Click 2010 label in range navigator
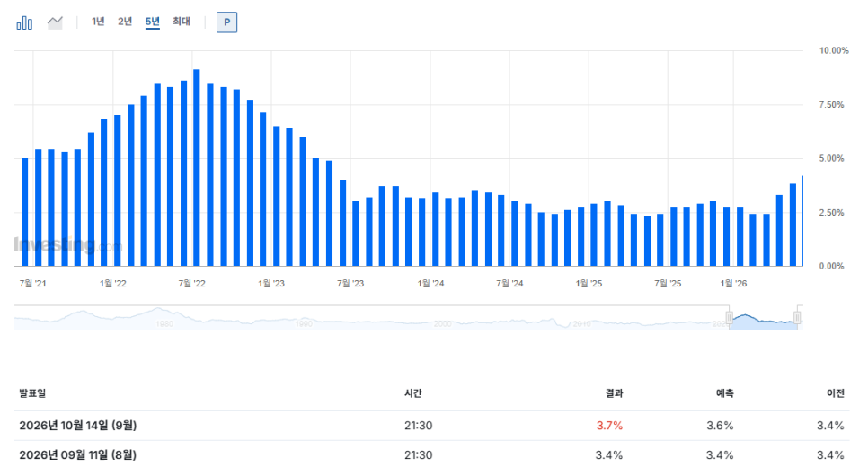The width and height of the screenshot is (868, 467). click(581, 323)
